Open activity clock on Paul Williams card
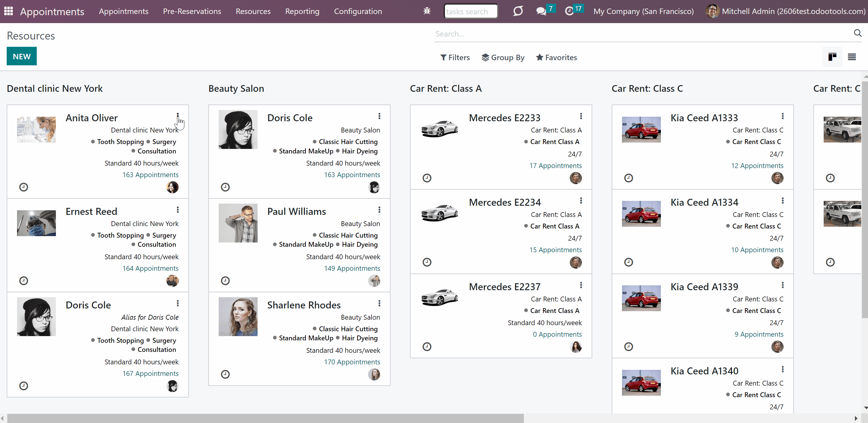Screen dimensions: 868x423 point(225,280)
